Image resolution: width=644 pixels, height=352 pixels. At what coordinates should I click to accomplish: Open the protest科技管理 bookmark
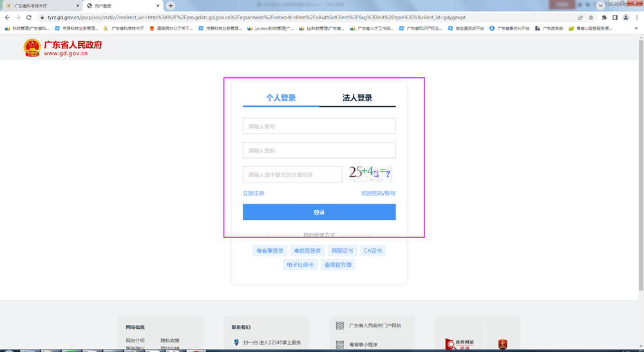tap(270, 28)
